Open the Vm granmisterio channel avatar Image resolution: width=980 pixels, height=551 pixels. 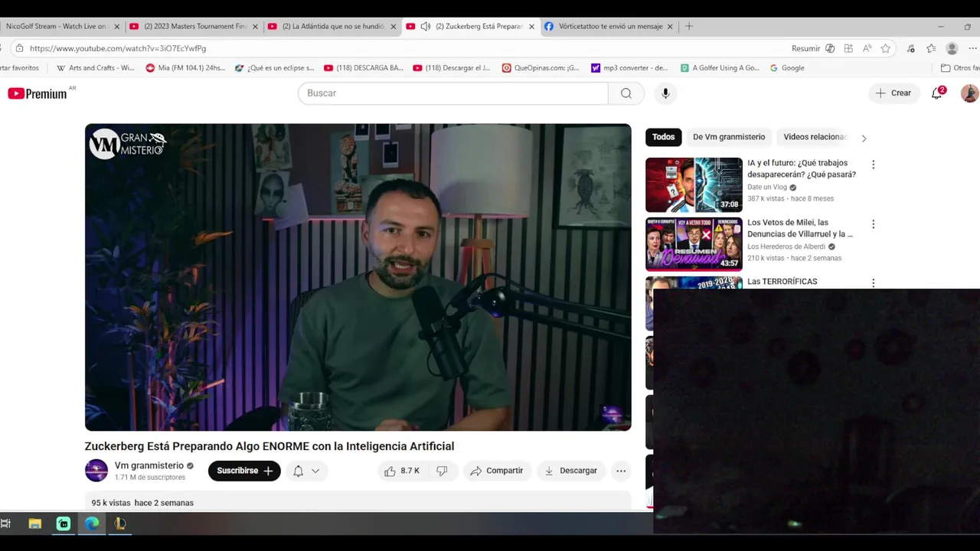coord(96,471)
